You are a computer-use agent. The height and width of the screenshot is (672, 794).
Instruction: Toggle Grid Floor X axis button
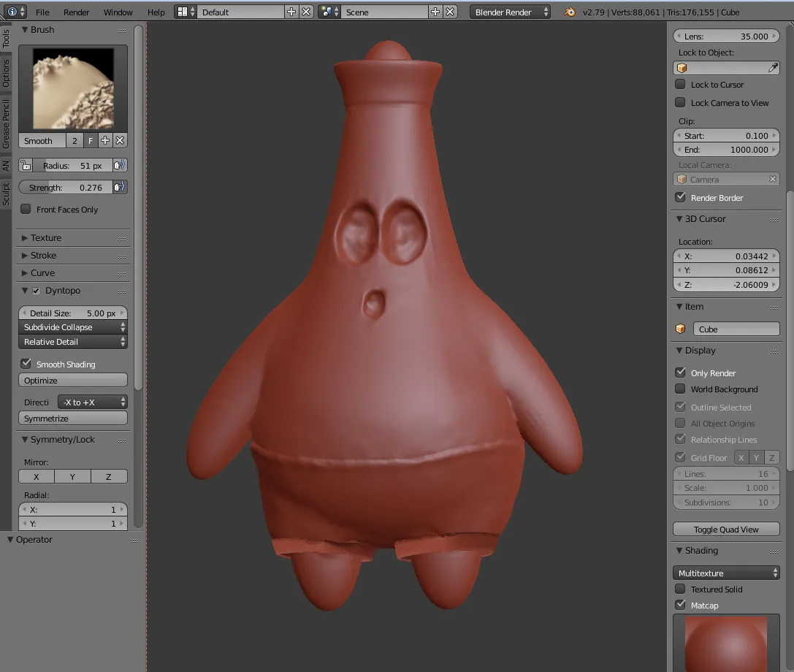click(741, 458)
